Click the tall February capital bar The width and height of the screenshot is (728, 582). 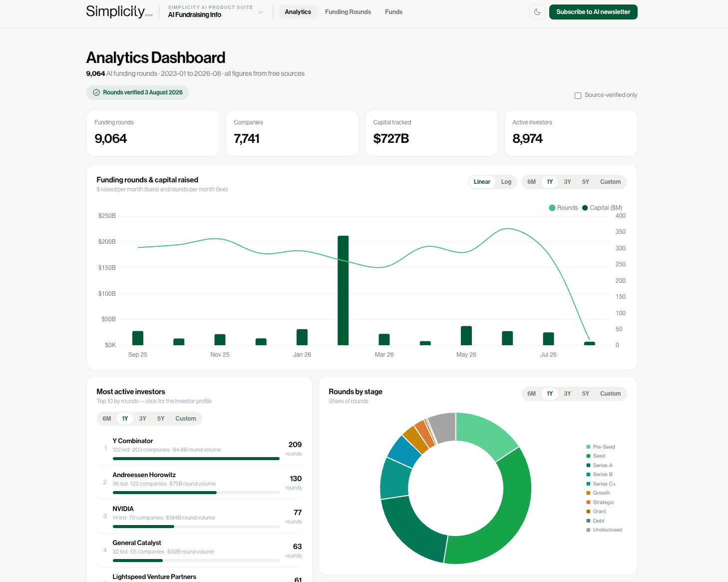[x=343, y=290]
